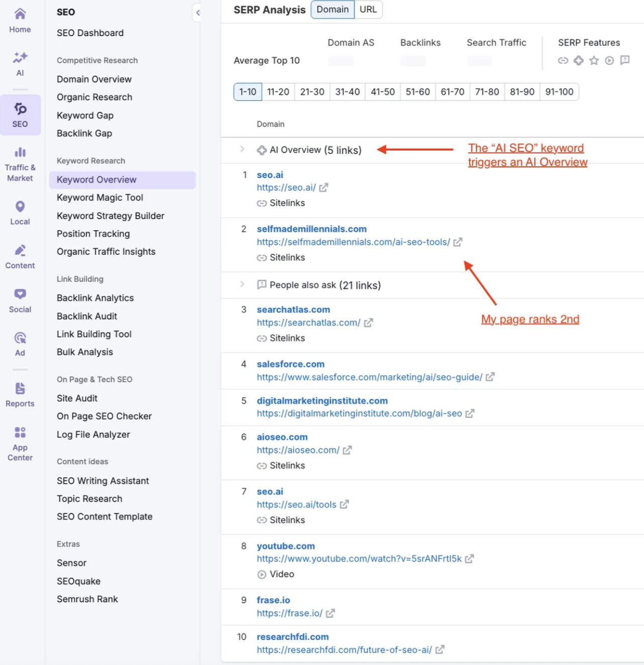The height and width of the screenshot is (665, 644).
Task: Open Semrush Rank under Extras
Action: [87, 599]
